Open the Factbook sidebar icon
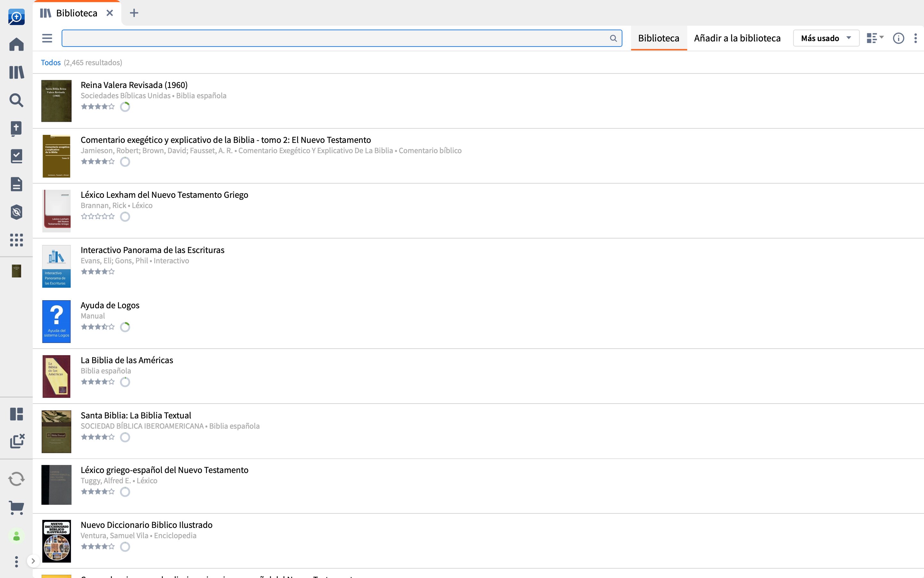 [x=16, y=128]
